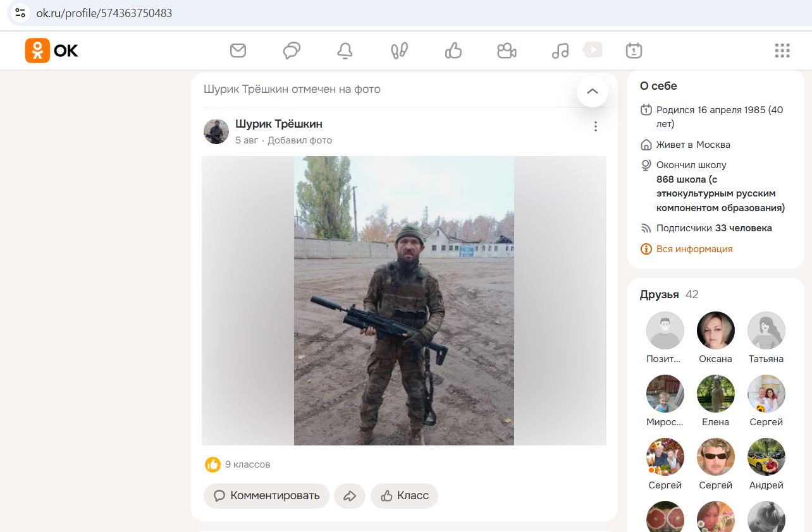The image size is (812, 532).
Task: Click the "Комментировать" button
Action: 266,496
